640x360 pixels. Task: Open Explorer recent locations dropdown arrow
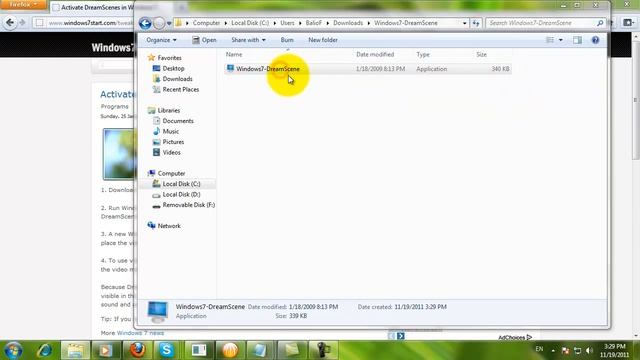(169, 23)
